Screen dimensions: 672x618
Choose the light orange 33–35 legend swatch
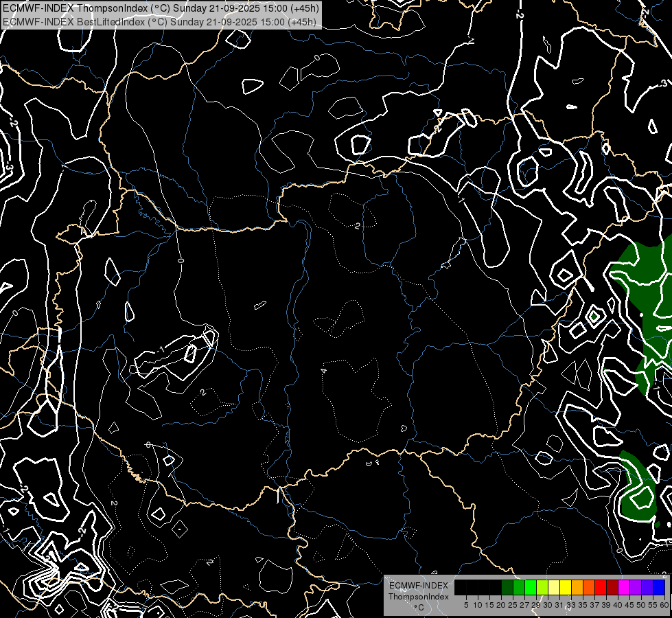coord(577,587)
